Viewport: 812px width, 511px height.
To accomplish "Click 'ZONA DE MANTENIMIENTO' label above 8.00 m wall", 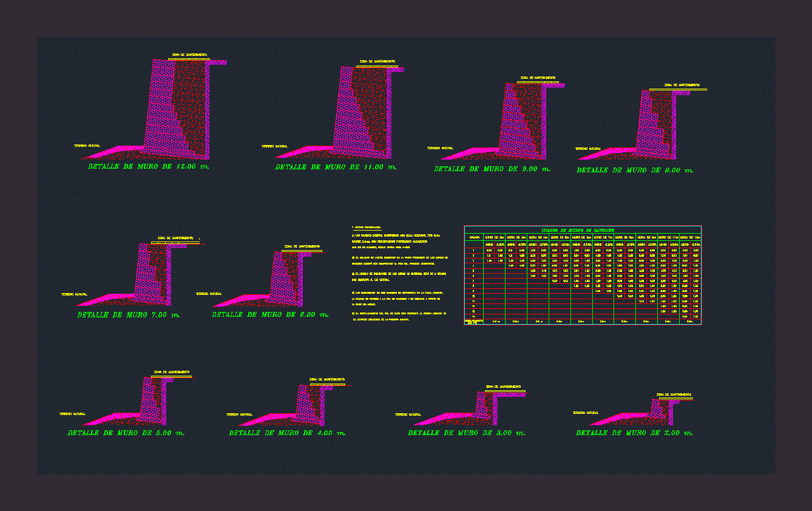I will coord(682,85).
